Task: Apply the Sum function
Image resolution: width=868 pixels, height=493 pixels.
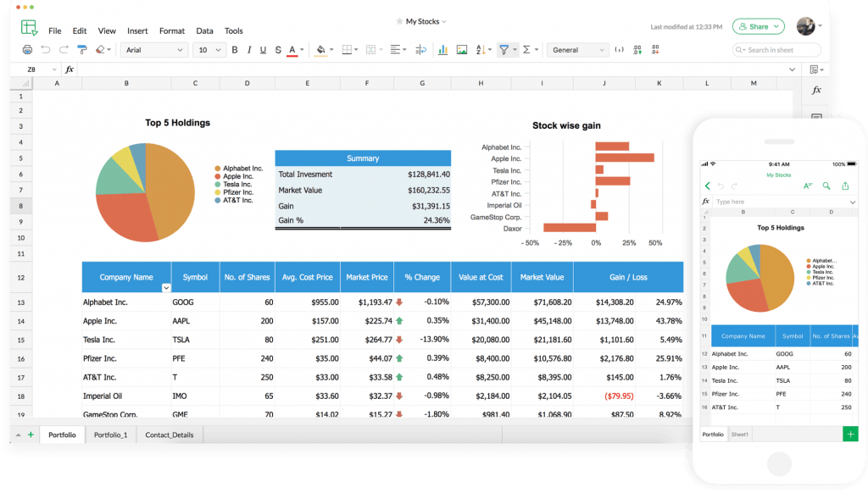Action: tap(527, 50)
